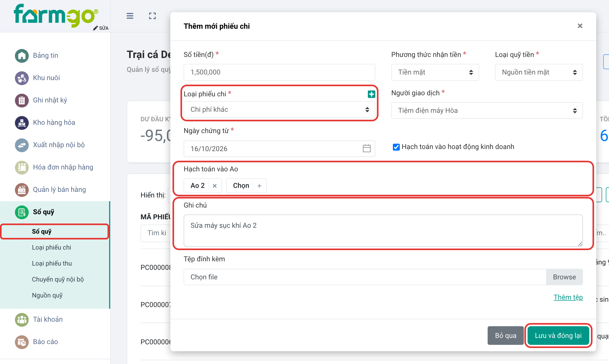
Task: Click the Số tiền amount field
Action: pos(279,72)
